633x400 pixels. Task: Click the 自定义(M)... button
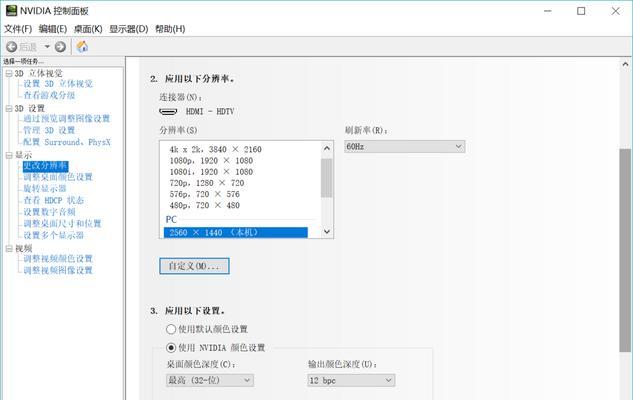click(194, 266)
